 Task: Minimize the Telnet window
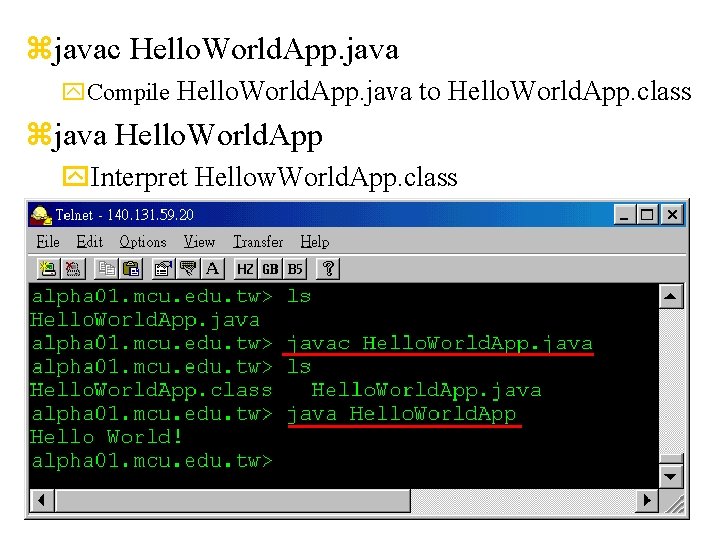pos(624,214)
